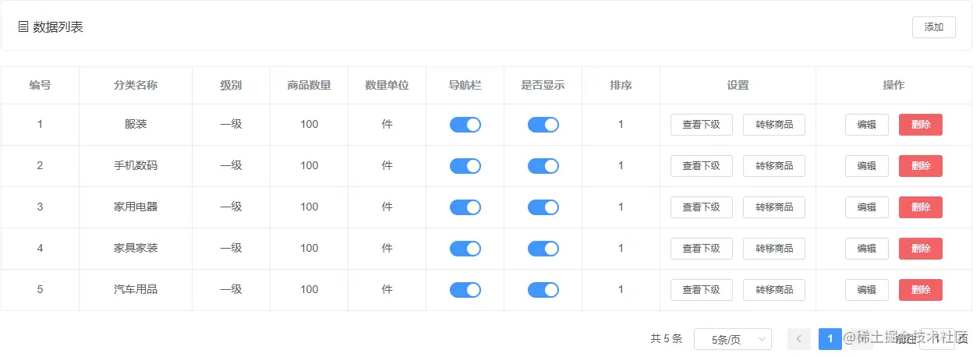Toggle 是否显示 switch for 汽车用品
Screen dimensions: 980x357
pyautogui.click(x=543, y=290)
